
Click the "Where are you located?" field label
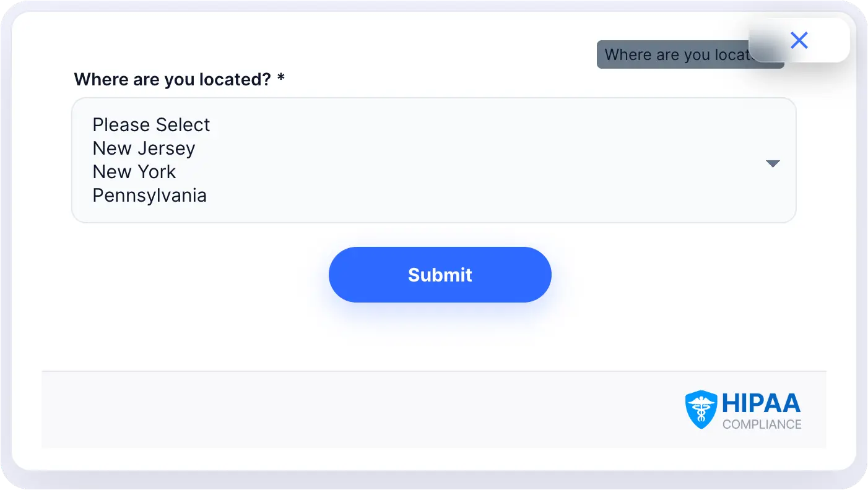point(172,80)
